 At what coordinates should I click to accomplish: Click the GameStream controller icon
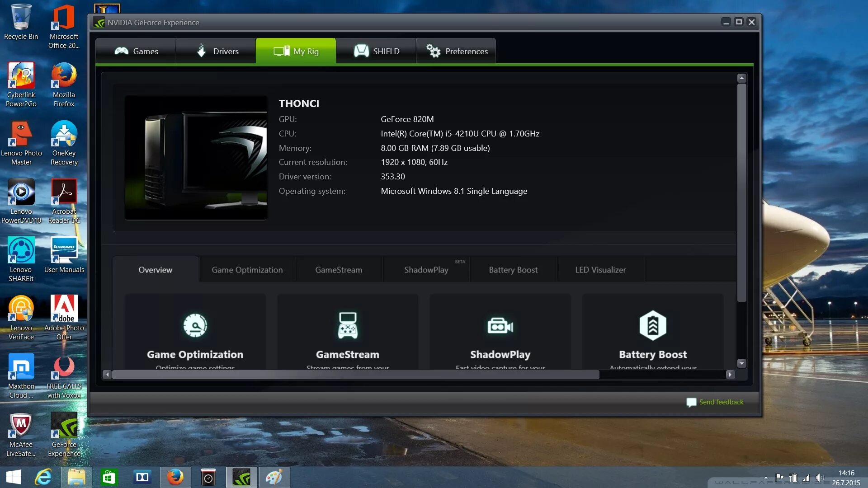point(348,325)
